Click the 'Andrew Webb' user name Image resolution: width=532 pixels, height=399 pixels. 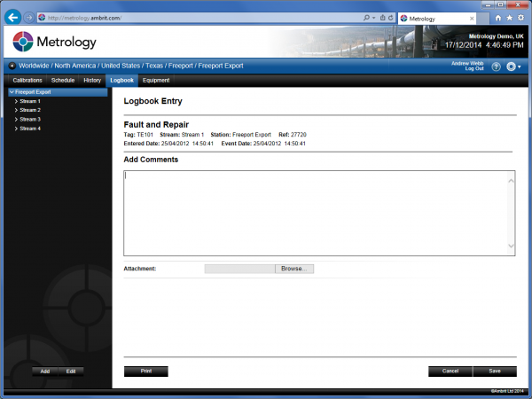click(x=467, y=64)
